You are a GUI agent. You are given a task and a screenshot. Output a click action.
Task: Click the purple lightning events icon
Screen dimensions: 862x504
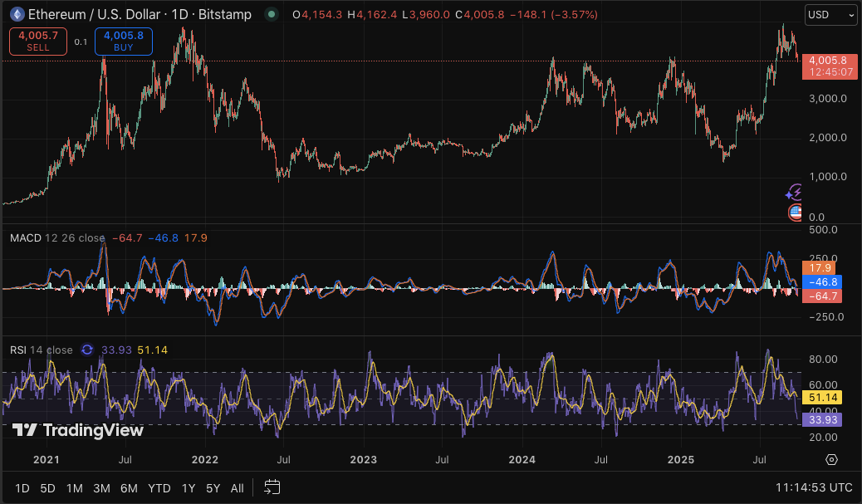pos(795,193)
